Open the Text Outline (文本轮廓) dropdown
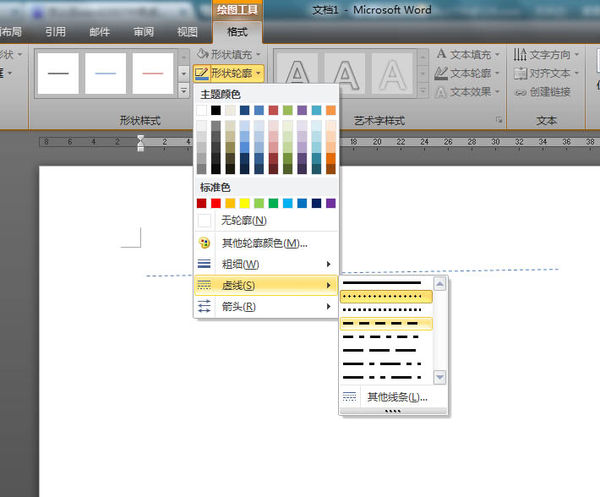Image resolution: width=600 pixels, height=497 pixels. pyautogui.click(x=497, y=73)
